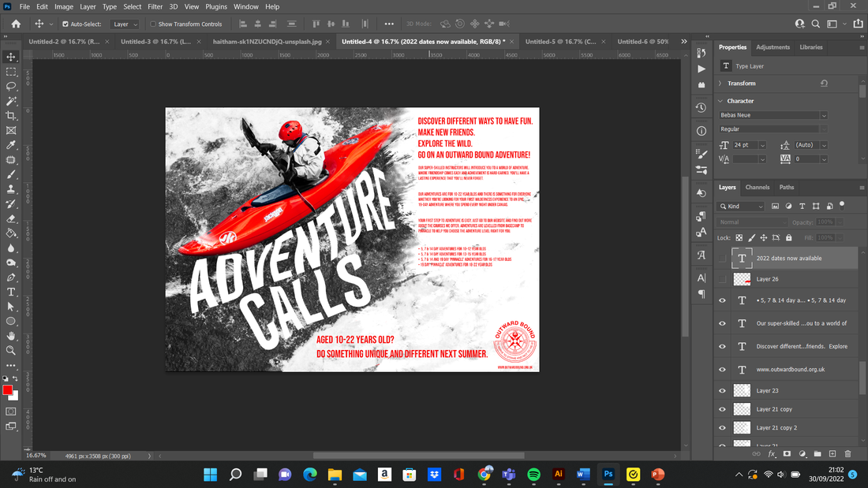Open the Auto-Select Layer dropdown
868x488 pixels.
(125, 24)
